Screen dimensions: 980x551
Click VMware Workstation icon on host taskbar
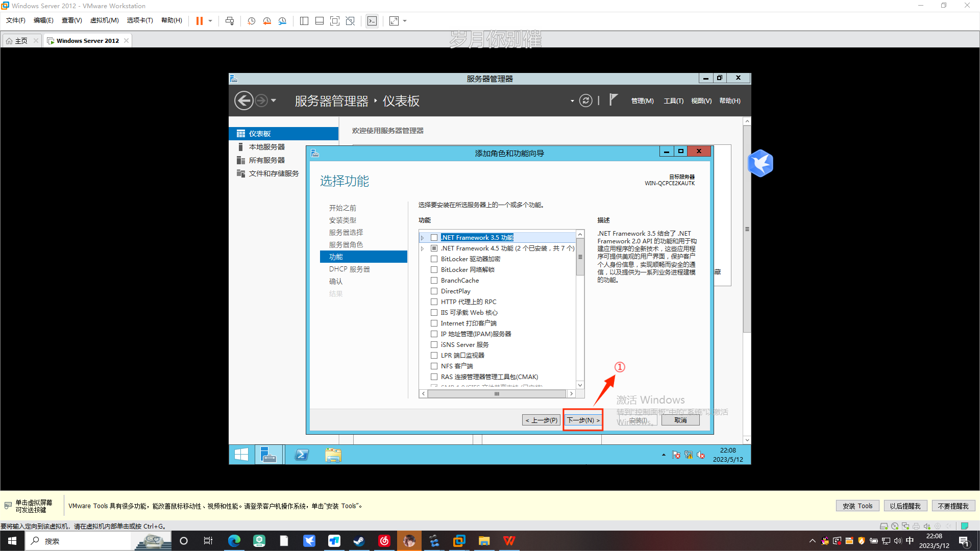(459, 541)
